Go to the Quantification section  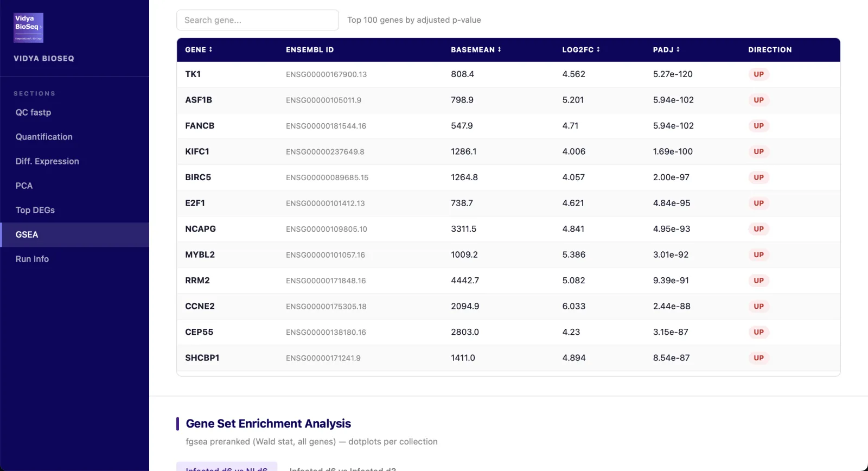pyautogui.click(x=74, y=137)
